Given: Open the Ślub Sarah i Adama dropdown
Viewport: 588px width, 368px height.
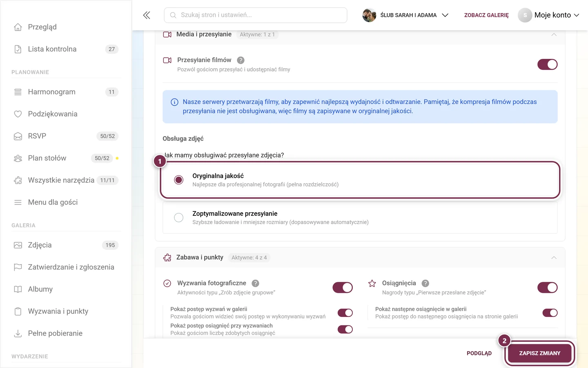Looking at the screenshot, I should point(406,15).
